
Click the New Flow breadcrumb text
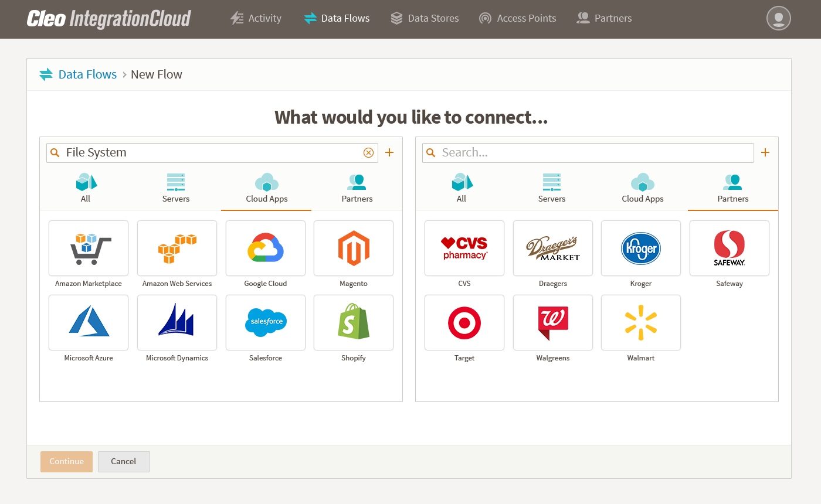coord(157,74)
